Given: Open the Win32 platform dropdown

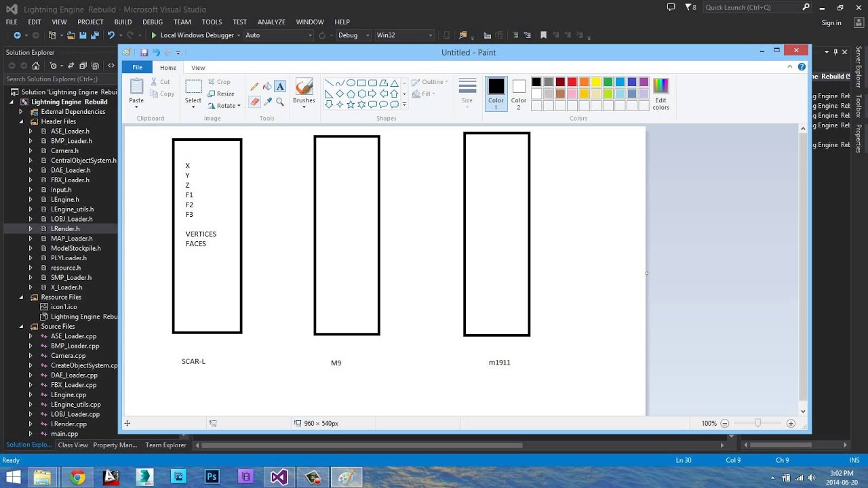Looking at the screenshot, I should 404,35.
